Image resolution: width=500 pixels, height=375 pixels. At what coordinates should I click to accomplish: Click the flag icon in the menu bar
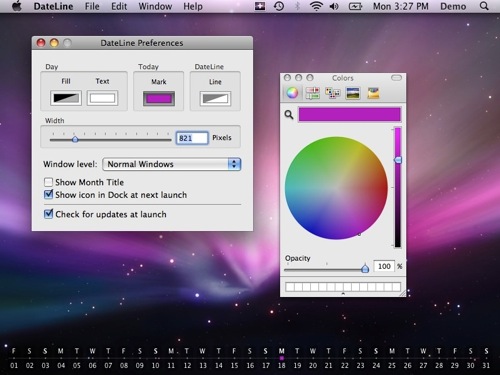[x=260, y=6]
